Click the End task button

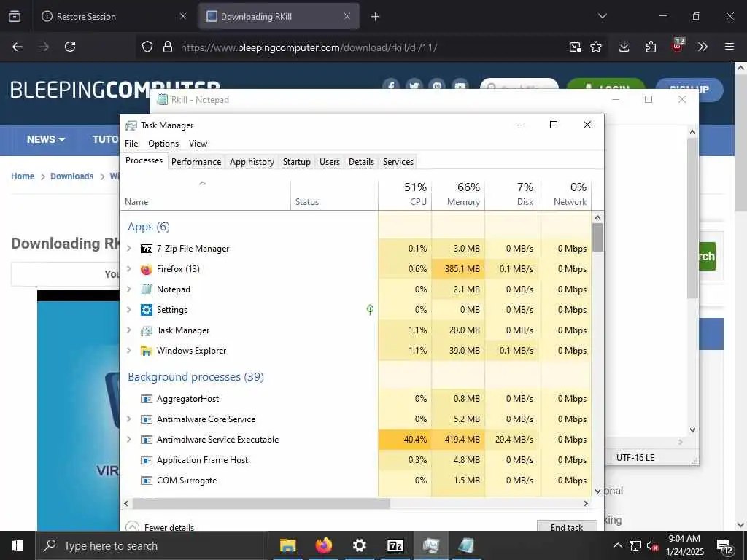[567, 526]
